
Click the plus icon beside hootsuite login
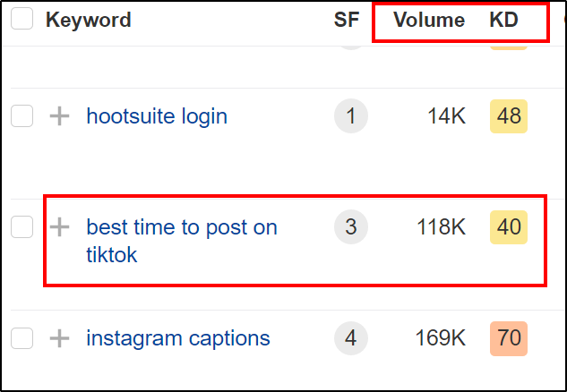tap(59, 116)
